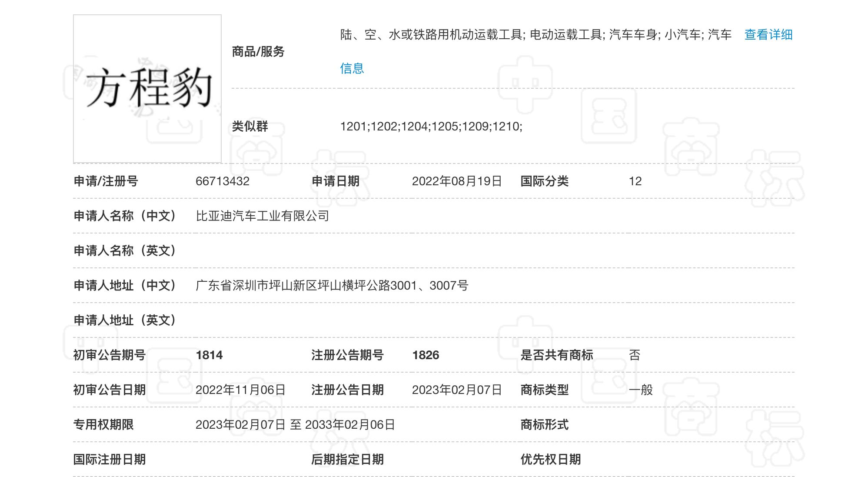Viewport: 868px width, 477px height.
Task: Click the goods/services description text
Action: 536,35
